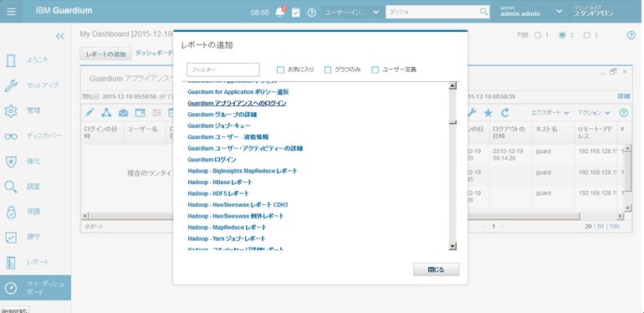Click the star favorite icon in report toolbar
This screenshot has width=644, height=313.
[x=488, y=112]
